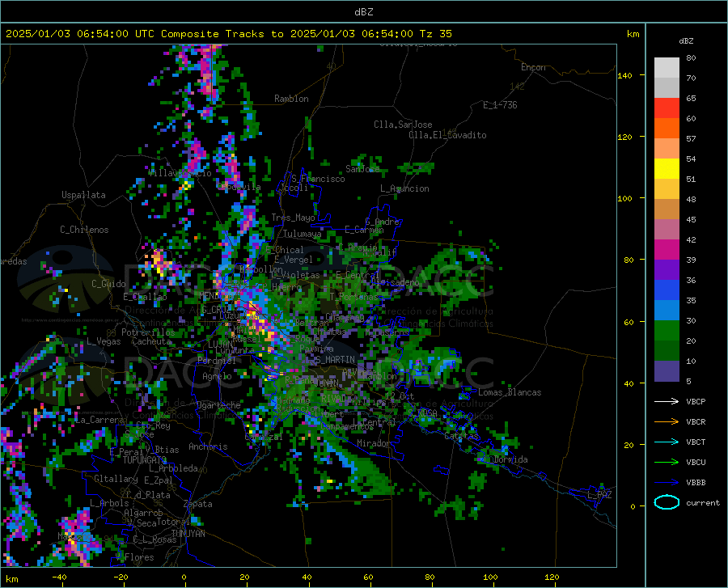Click the green VBCU arrow legend icon

click(667, 462)
